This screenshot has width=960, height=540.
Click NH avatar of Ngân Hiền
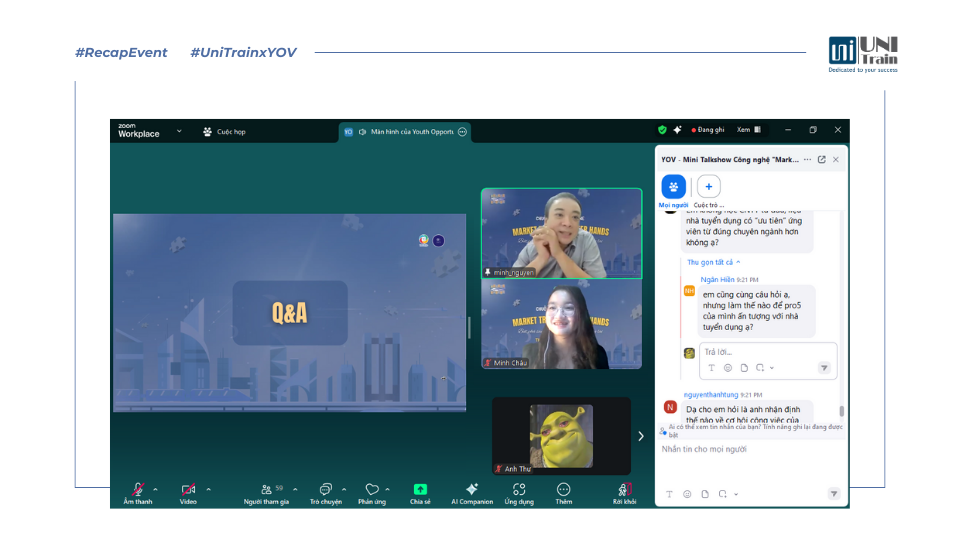pyautogui.click(x=689, y=291)
